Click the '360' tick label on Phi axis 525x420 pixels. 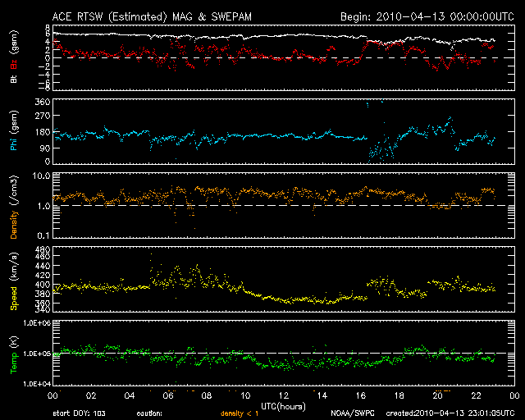point(43,102)
